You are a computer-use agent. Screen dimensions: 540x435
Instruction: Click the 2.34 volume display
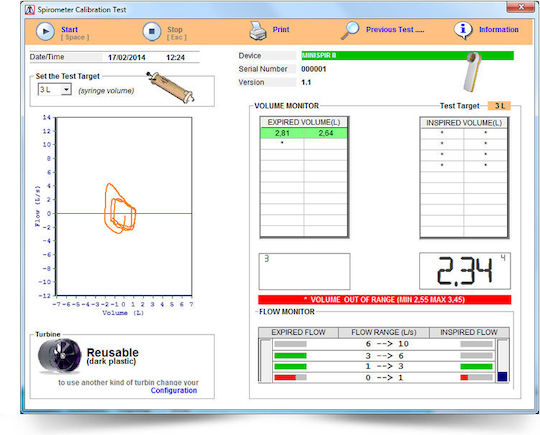pos(465,271)
